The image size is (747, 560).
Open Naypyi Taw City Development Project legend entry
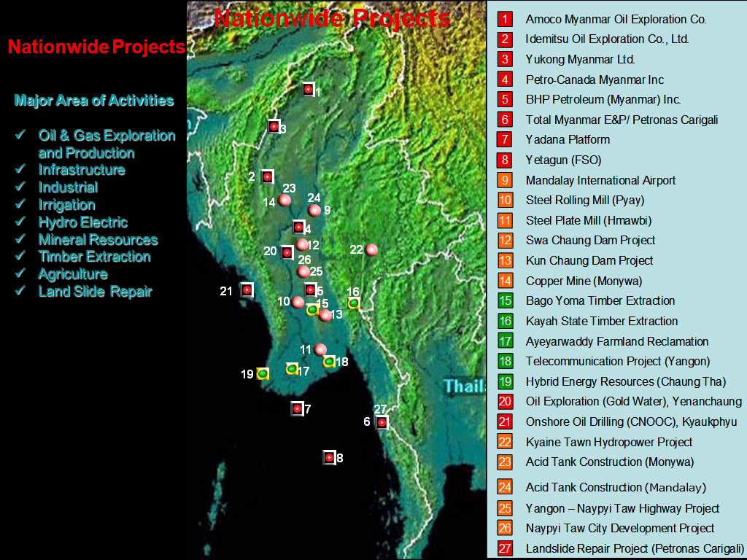click(x=620, y=528)
